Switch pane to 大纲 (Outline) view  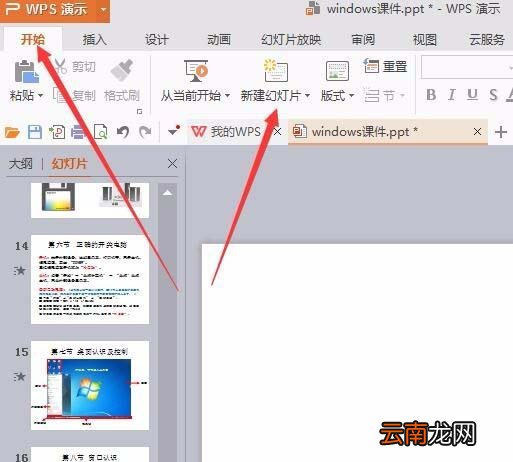click(21, 164)
